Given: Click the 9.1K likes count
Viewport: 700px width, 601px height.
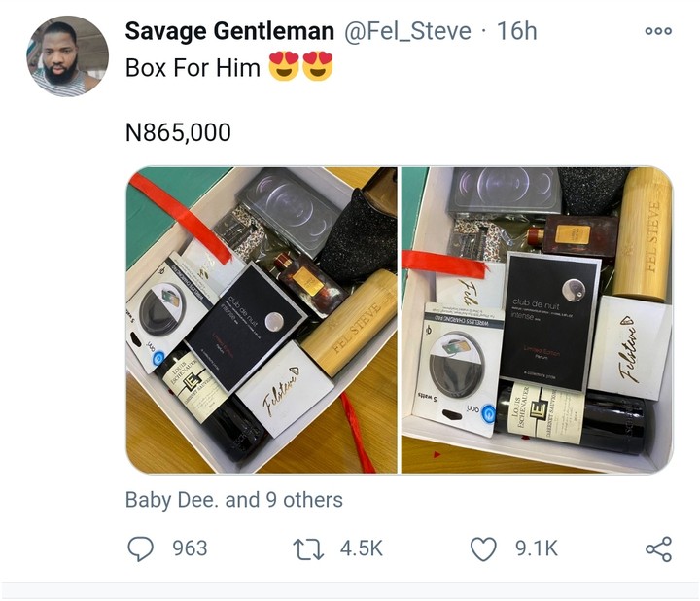Looking at the screenshot, I should coord(536,549).
